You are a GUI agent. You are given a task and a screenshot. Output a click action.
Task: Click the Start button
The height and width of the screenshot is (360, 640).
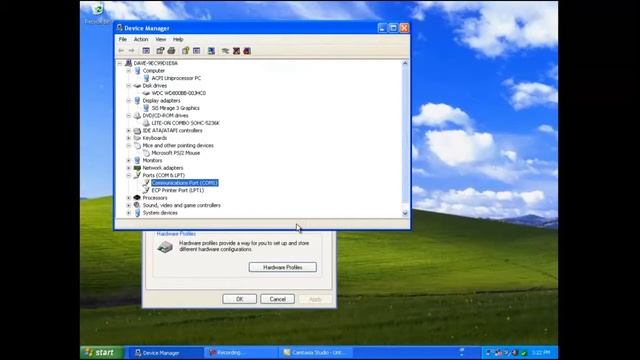(x=101, y=352)
